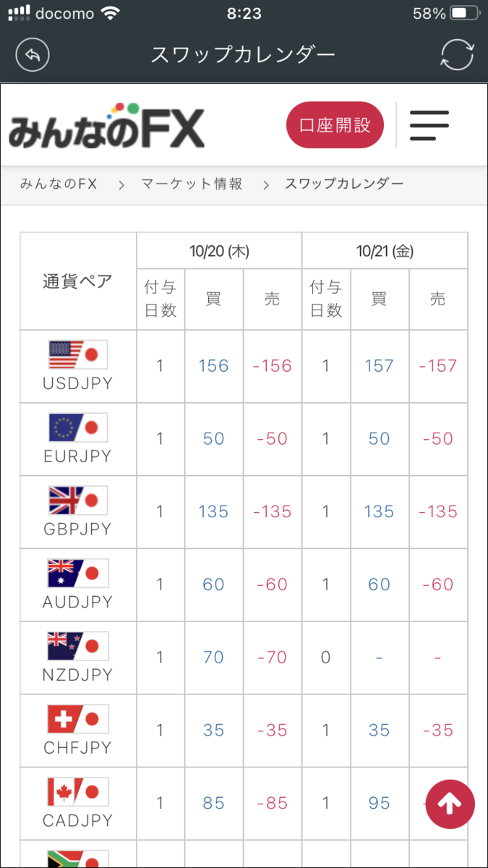This screenshot has width=488, height=868.
Task: Open the マーケット情報 breadcrumb
Action: [191, 184]
